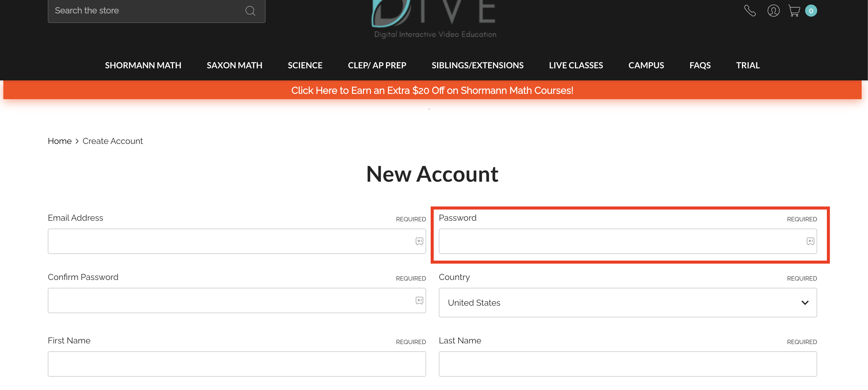Click the search magnifier icon
This screenshot has width=868, height=390.
(x=250, y=11)
